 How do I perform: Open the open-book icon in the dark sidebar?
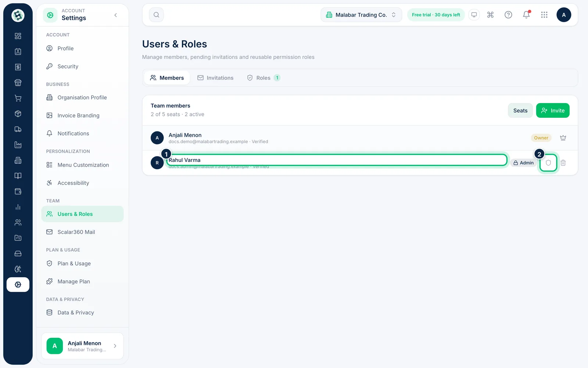point(18,176)
